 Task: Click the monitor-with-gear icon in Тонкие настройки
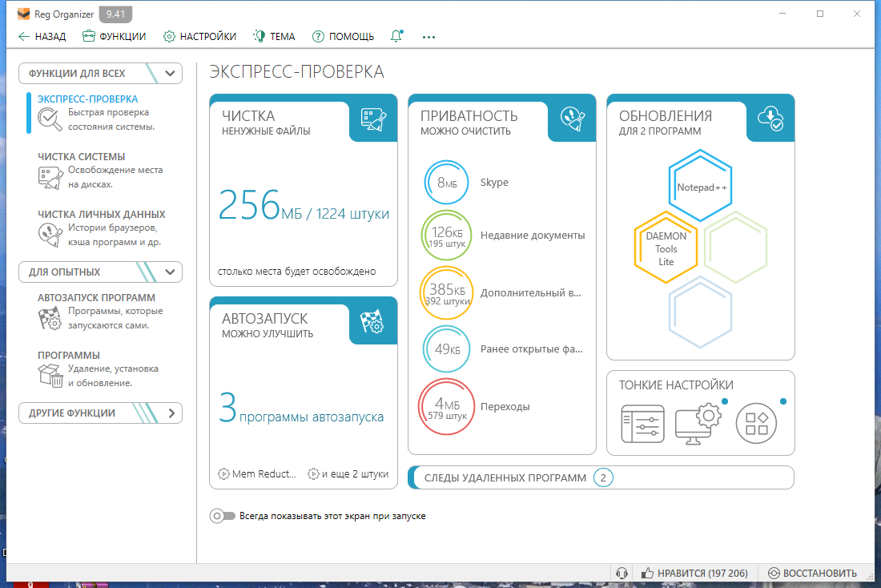[x=698, y=423]
